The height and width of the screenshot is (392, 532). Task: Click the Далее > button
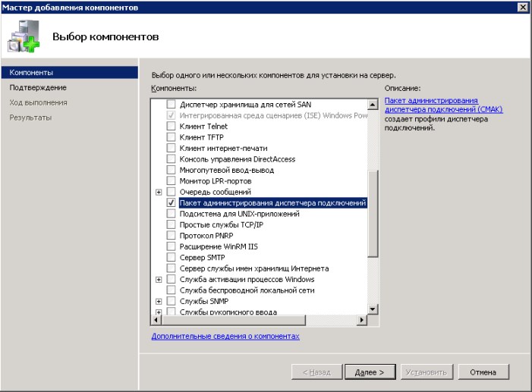coord(370,372)
